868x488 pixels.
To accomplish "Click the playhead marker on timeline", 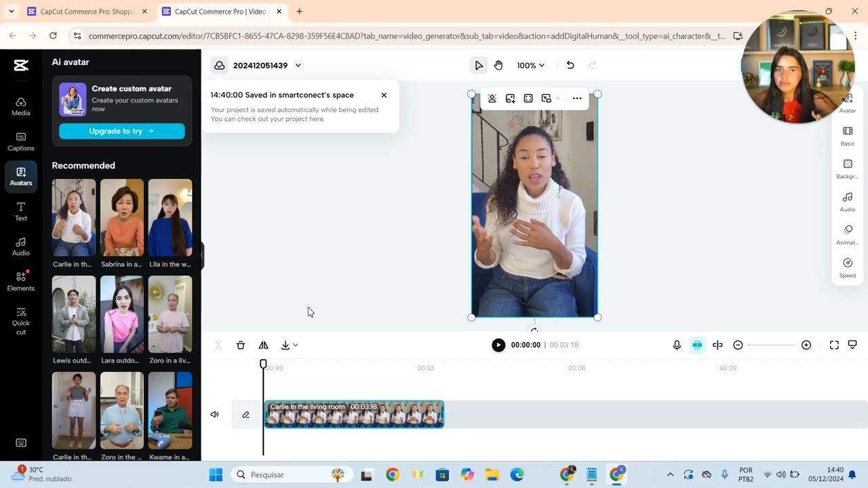I will point(263,364).
